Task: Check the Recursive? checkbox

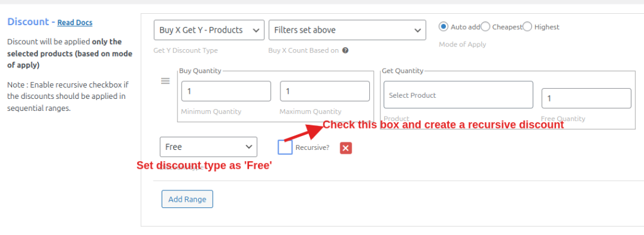Action: click(x=285, y=147)
